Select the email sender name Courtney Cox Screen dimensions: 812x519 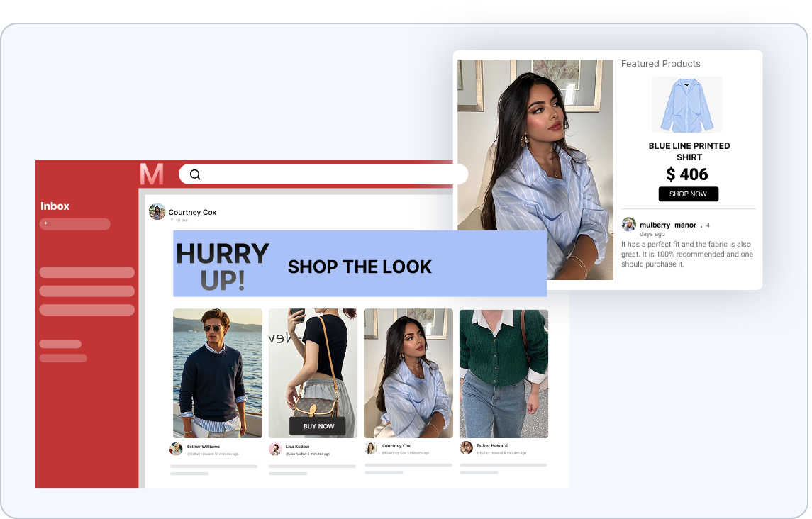pos(192,213)
